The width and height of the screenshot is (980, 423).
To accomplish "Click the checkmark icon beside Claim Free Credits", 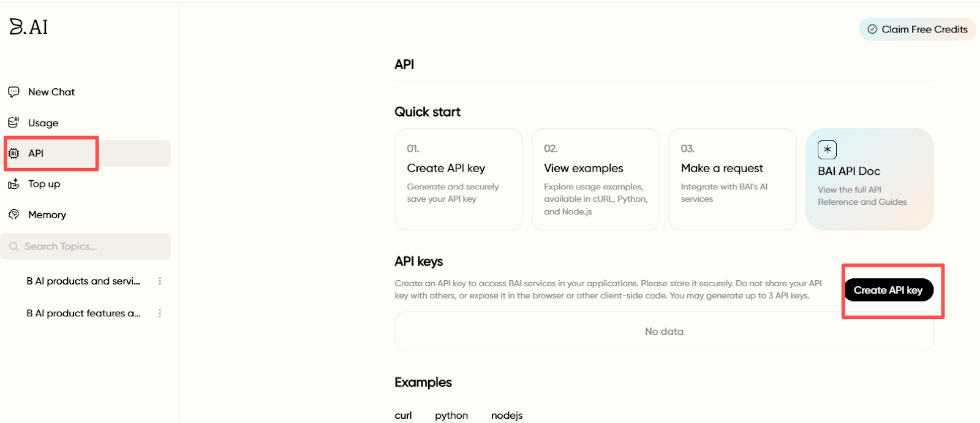I will pyautogui.click(x=872, y=29).
